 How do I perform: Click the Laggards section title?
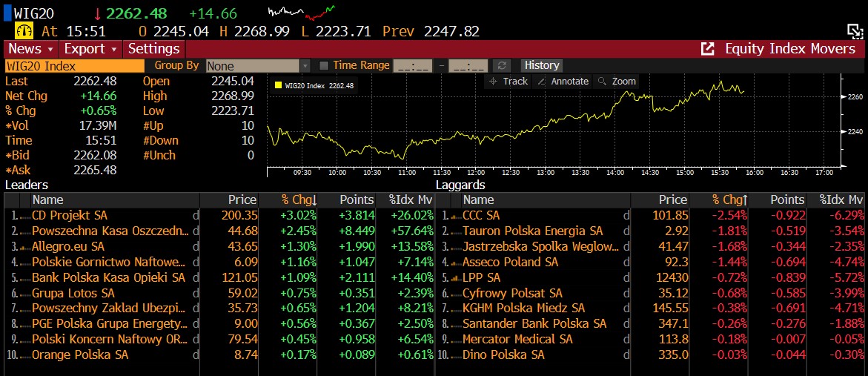[460, 185]
